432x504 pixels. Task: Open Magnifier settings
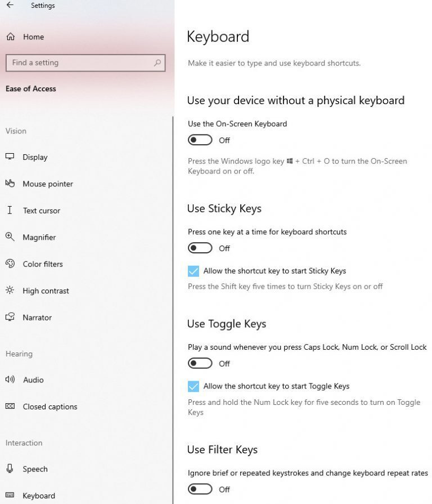(10, 237)
